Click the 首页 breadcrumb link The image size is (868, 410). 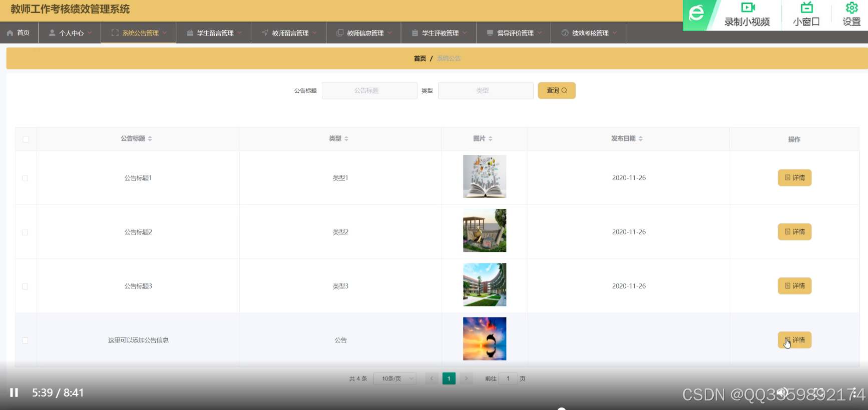tap(420, 58)
